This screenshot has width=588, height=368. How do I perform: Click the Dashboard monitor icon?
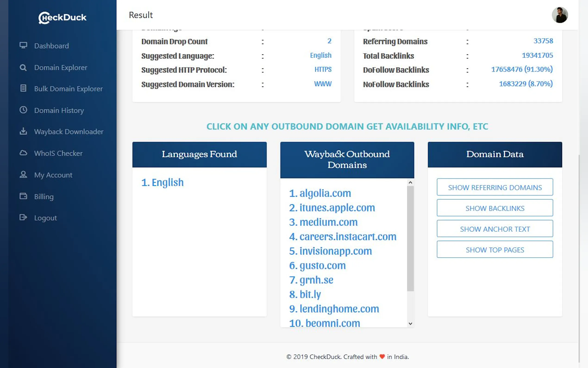pyautogui.click(x=23, y=45)
